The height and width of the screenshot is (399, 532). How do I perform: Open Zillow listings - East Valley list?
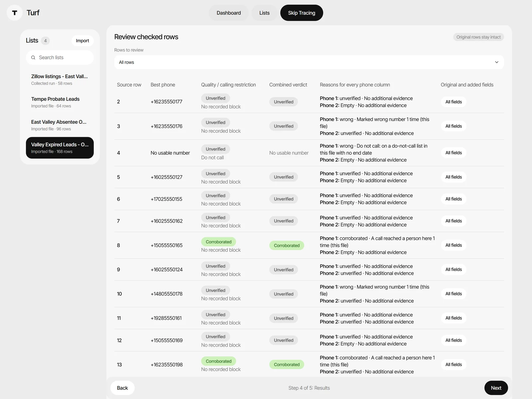(60, 79)
